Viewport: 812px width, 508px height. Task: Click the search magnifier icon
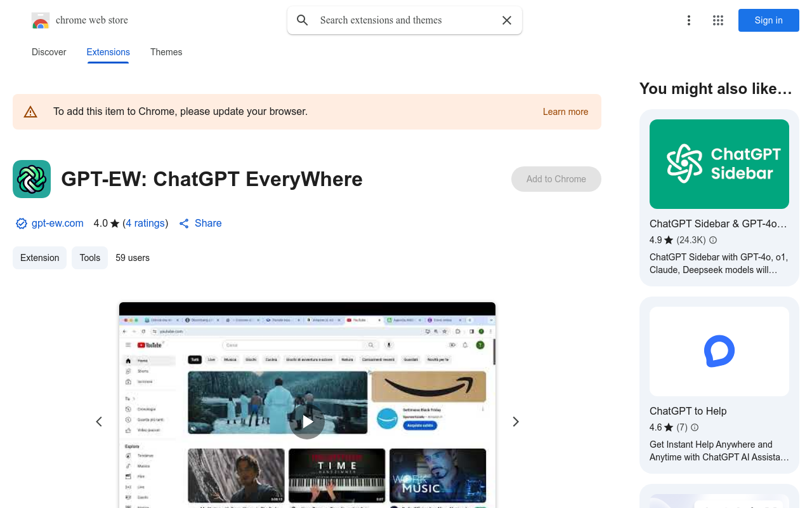coord(303,20)
